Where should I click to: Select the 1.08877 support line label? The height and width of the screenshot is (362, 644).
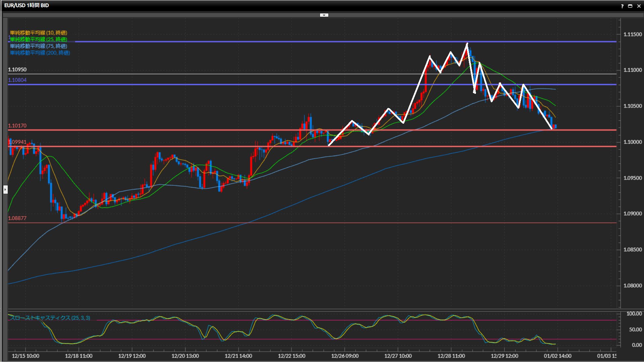(x=17, y=218)
